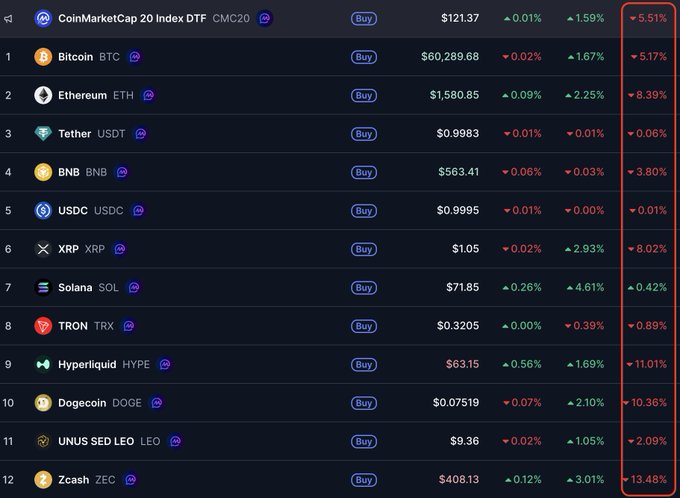Click the Ethereum coin logo
This screenshot has width=680, height=498.
click(43, 95)
